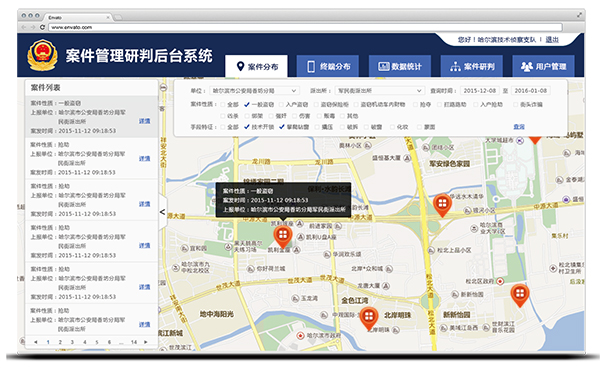Uncheck the 一般盗窃 checkbox
This screenshot has height=373, width=600.
point(247,104)
